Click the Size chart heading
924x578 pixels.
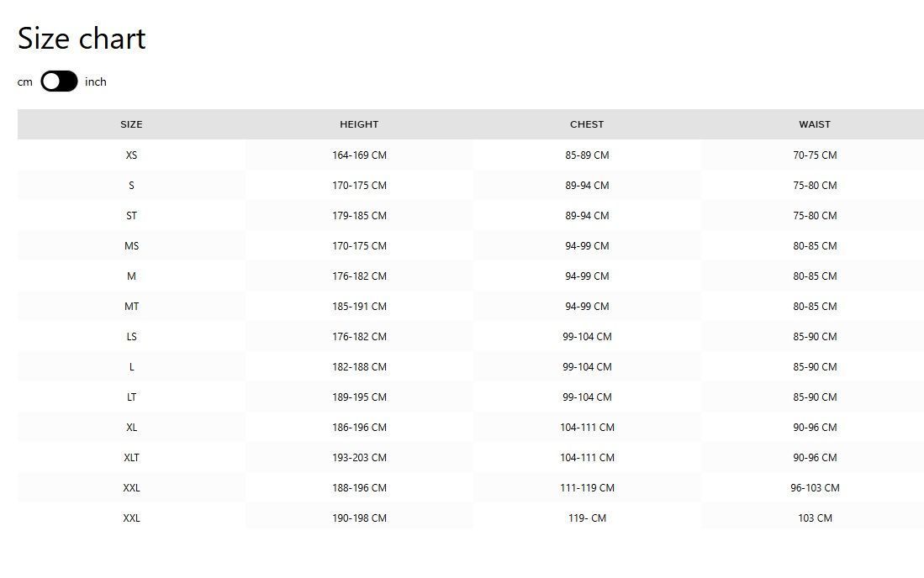point(82,39)
